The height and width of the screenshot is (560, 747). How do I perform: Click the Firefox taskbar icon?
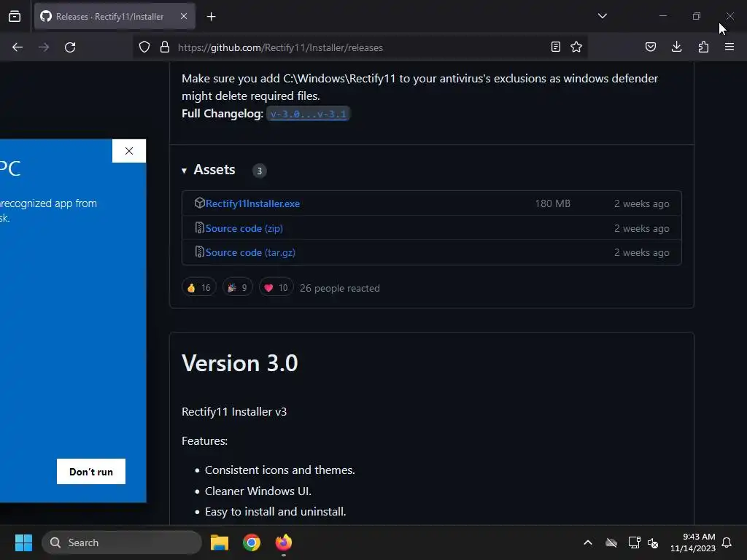coord(284,542)
